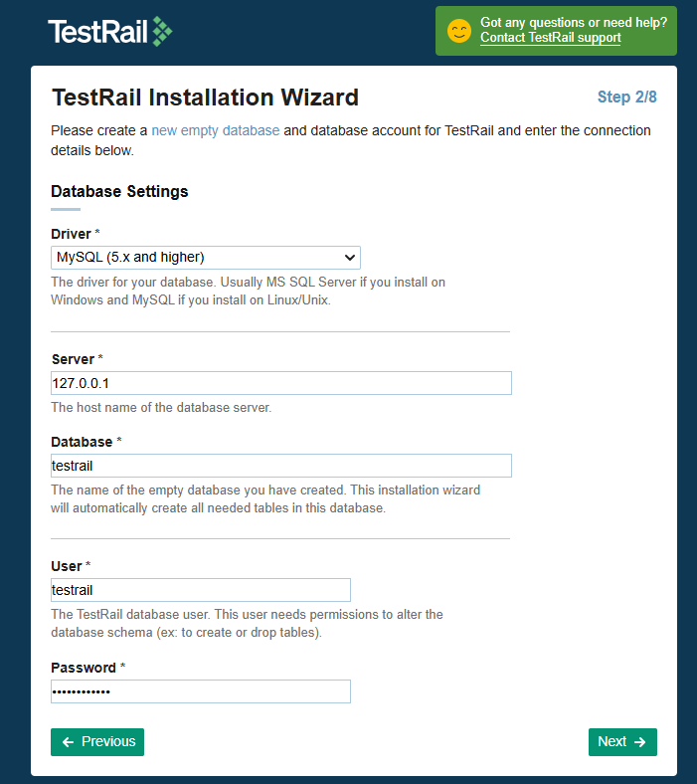The height and width of the screenshot is (784, 697).
Task: Select the User input field
Action: point(200,590)
